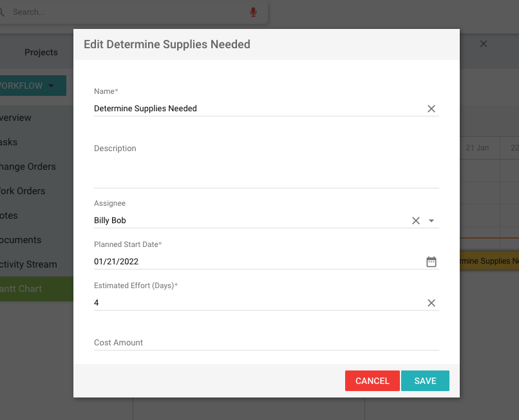Open the Planned Start Date calendar picker

point(431,262)
